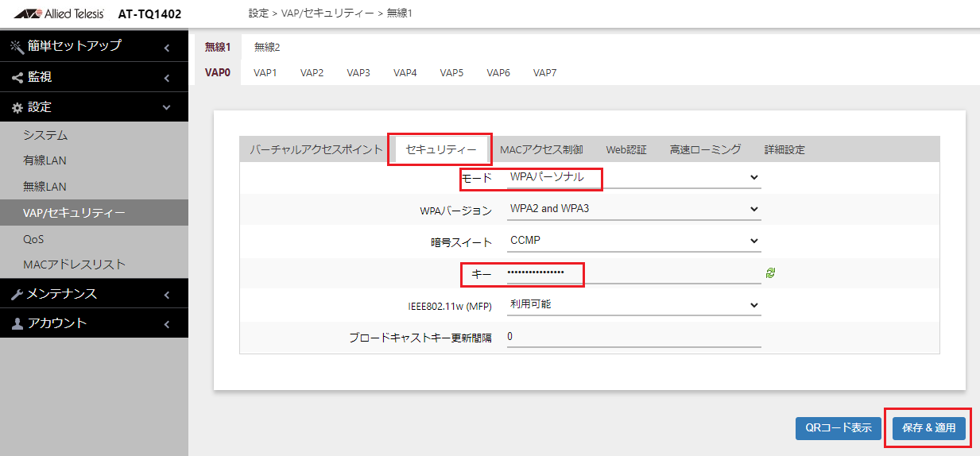Expand the 簡単セットアップ menu chevron
980x456 pixels.
(x=166, y=48)
